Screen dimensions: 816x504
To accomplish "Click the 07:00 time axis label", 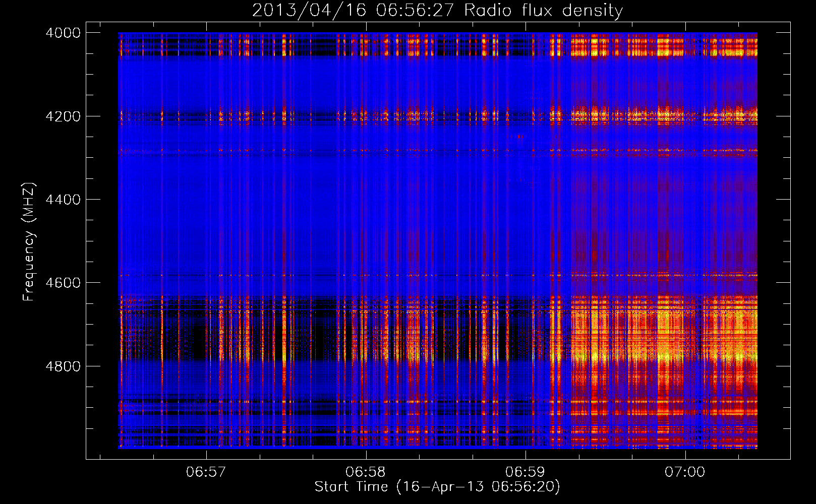I will coord(685,472).
